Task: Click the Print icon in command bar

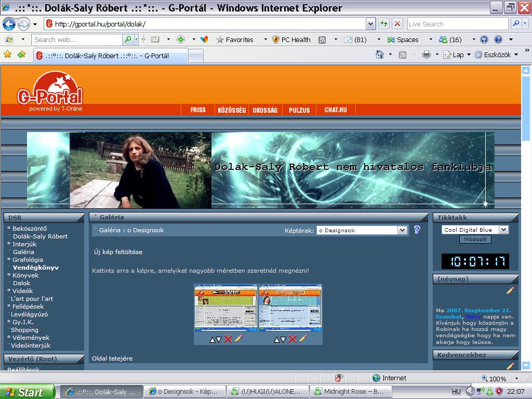Action: (426, 55)
